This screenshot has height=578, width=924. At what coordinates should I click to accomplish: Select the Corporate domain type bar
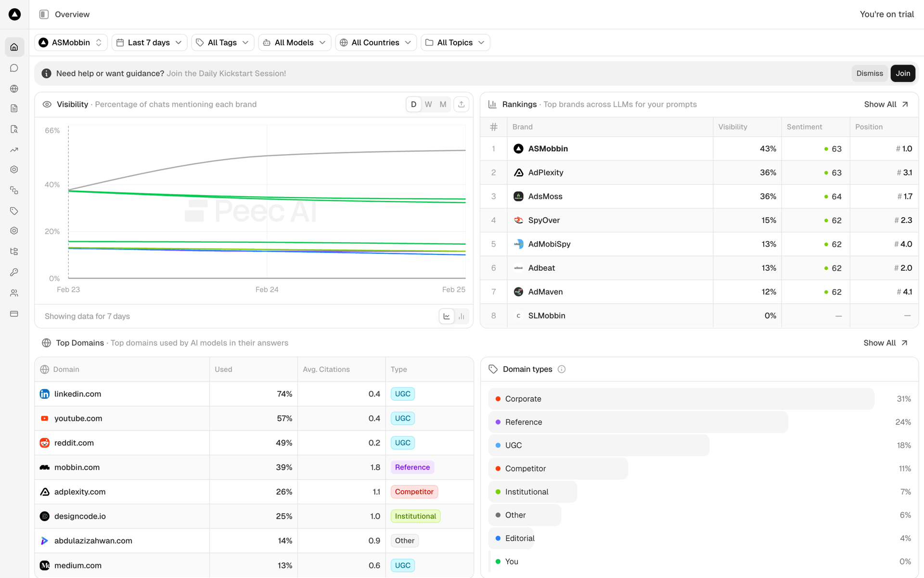681,399
